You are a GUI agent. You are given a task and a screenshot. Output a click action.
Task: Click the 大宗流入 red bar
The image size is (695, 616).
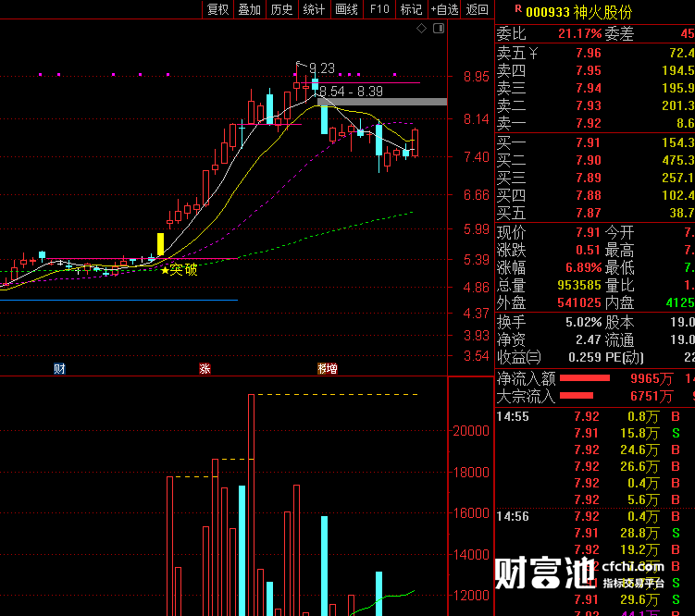(577, 396)
